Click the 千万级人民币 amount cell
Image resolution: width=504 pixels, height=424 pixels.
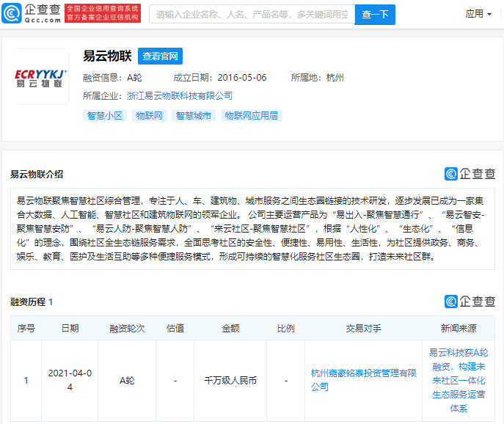[230, 381]
